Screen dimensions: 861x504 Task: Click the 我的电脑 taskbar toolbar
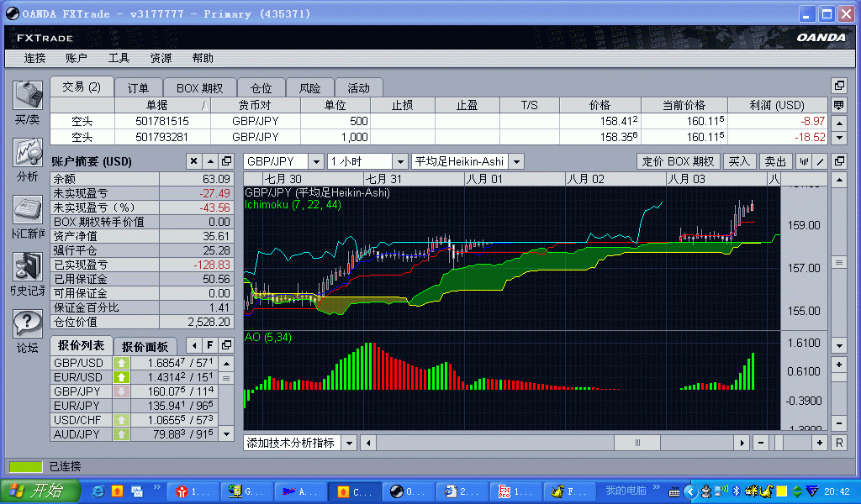point(626,491)
